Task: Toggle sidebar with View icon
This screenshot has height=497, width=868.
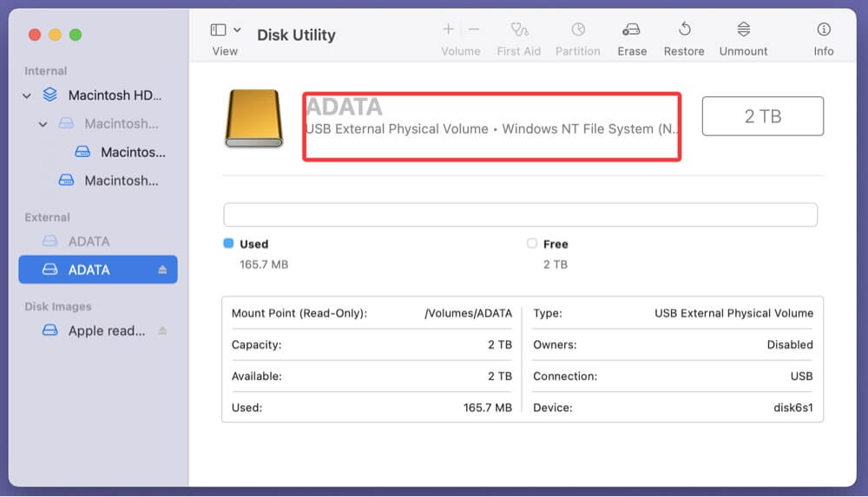Action: [218, 29]
